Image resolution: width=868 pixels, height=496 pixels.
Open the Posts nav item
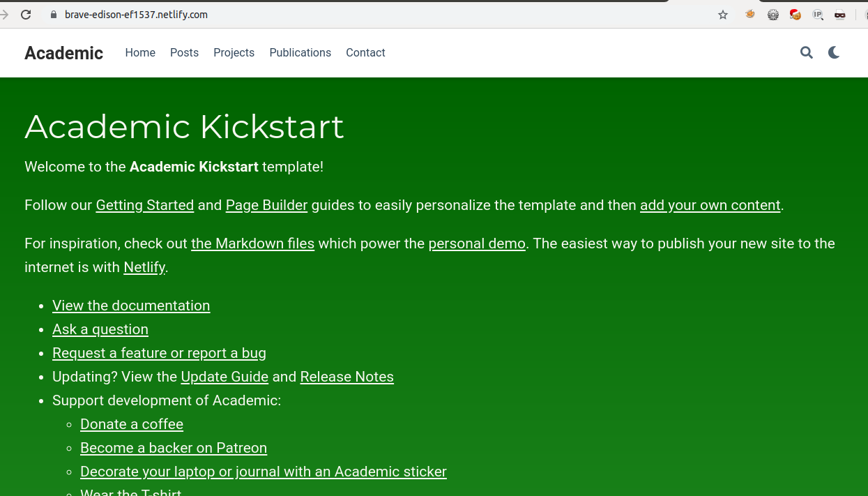coord(184,53)
